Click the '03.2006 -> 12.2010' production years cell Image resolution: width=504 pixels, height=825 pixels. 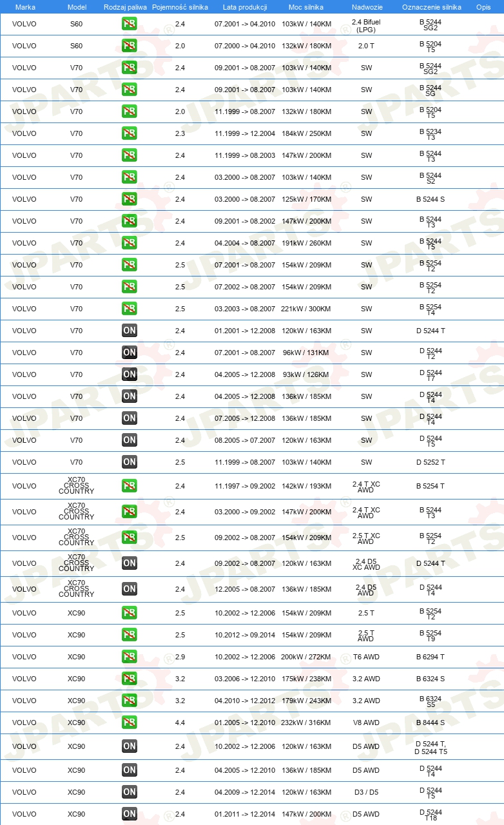click(x=245, y=679)
